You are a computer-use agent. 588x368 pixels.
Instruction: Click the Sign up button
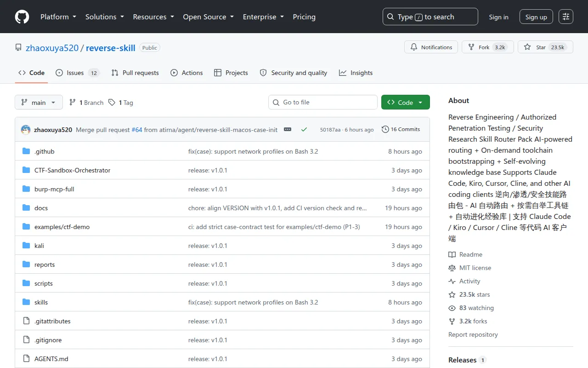536,17
